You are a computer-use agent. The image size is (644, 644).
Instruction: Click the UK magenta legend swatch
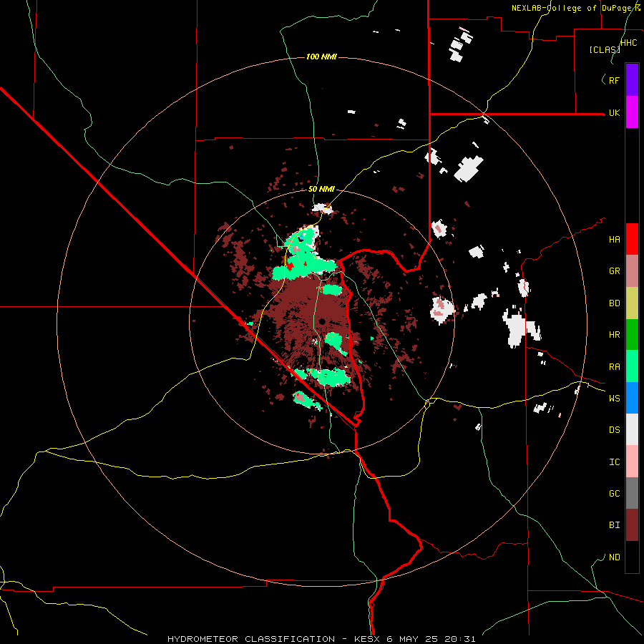click(632, 112)
